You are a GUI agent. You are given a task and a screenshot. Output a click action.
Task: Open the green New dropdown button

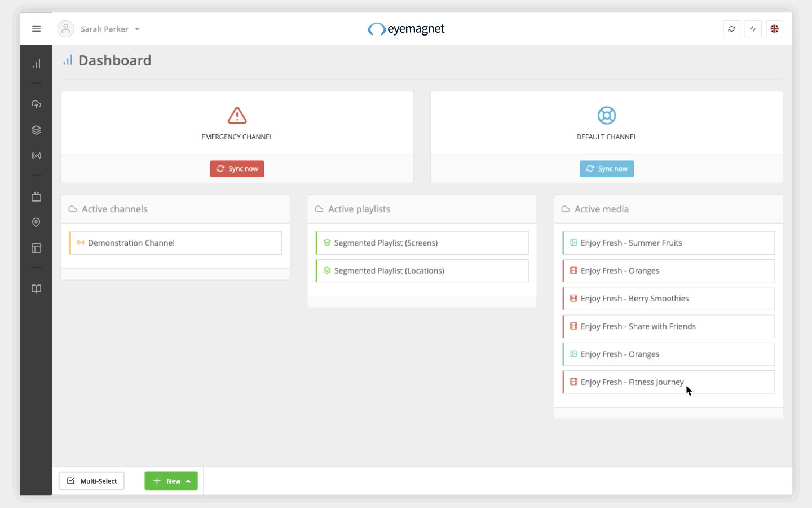point(171,481)
